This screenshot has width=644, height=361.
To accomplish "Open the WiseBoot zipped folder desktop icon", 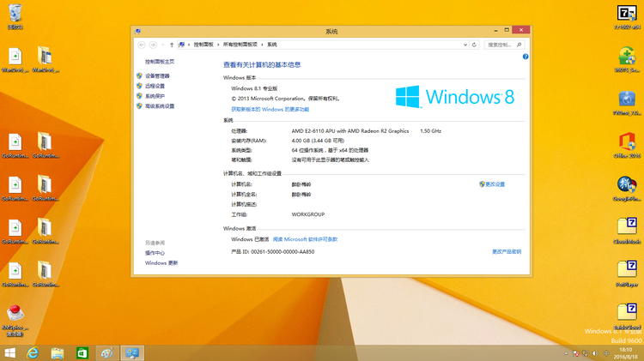I will [46, 60].
